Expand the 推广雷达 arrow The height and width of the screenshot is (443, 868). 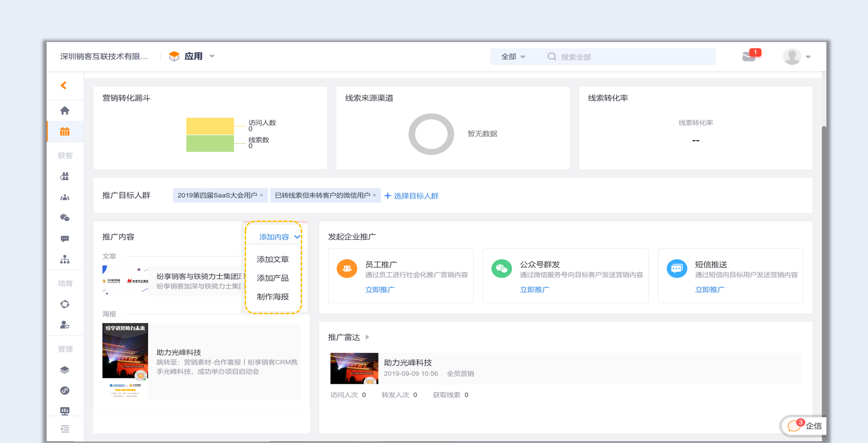367,337
